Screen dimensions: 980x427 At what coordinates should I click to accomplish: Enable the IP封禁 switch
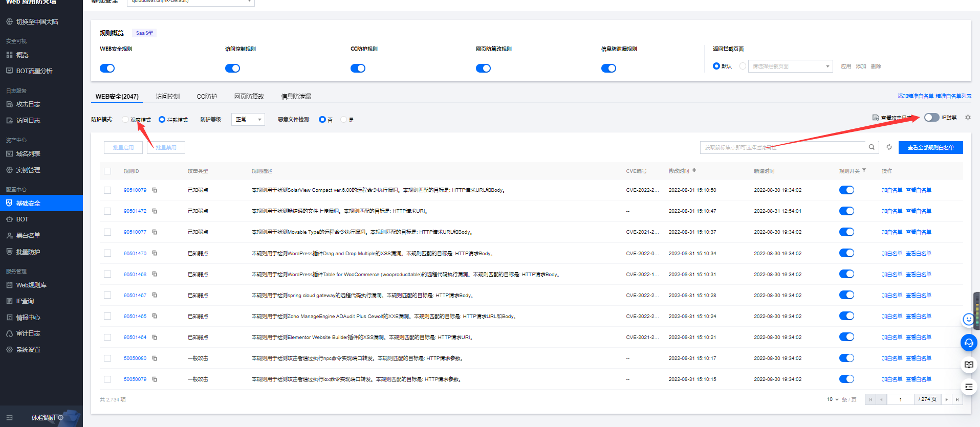coord(932,118)
